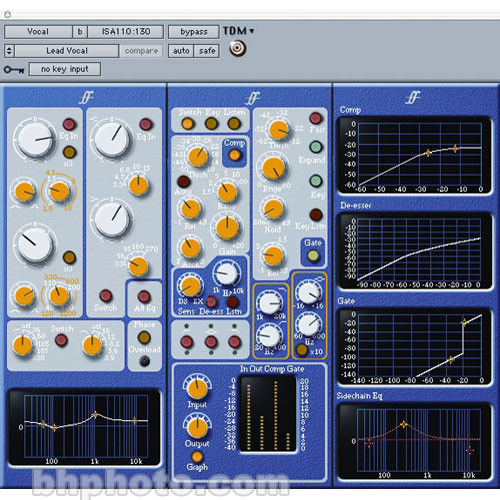Click the In Out Comp Gate level meter
The height and width of the screenshot is (500, 500).
pos(268,414)
